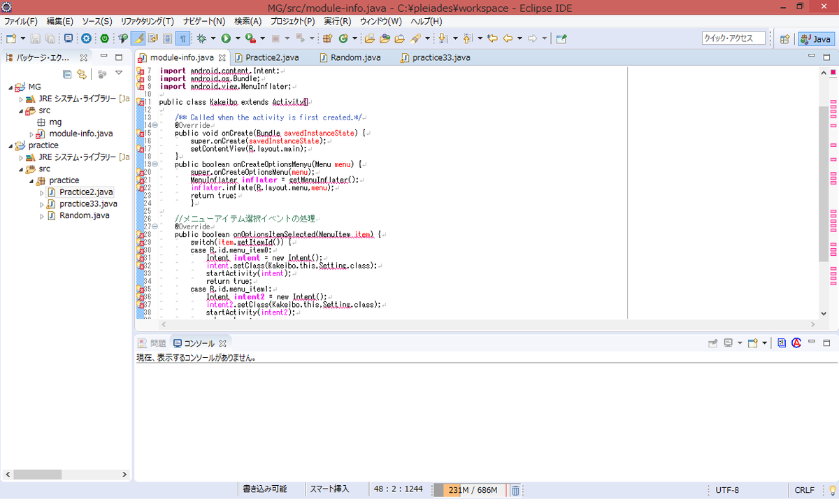Click the Back navigation arrow
Image resolution: width=839 pixels, height=504 pixels.
508,38
